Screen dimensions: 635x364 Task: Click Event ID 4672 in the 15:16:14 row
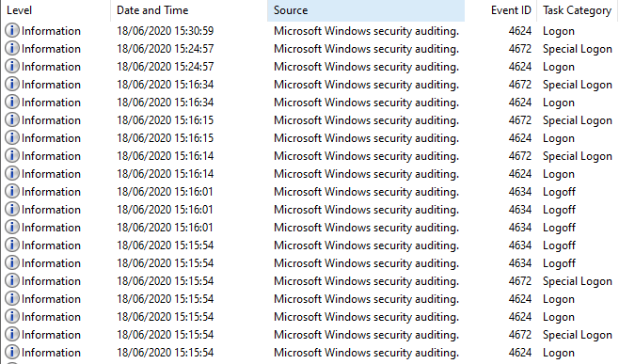click(x=520, y=156)
